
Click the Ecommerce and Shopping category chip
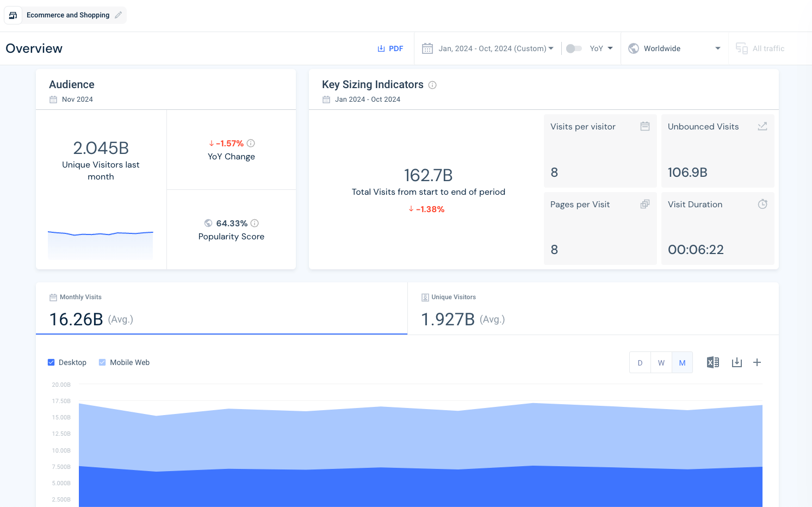[x=68, y=15]
